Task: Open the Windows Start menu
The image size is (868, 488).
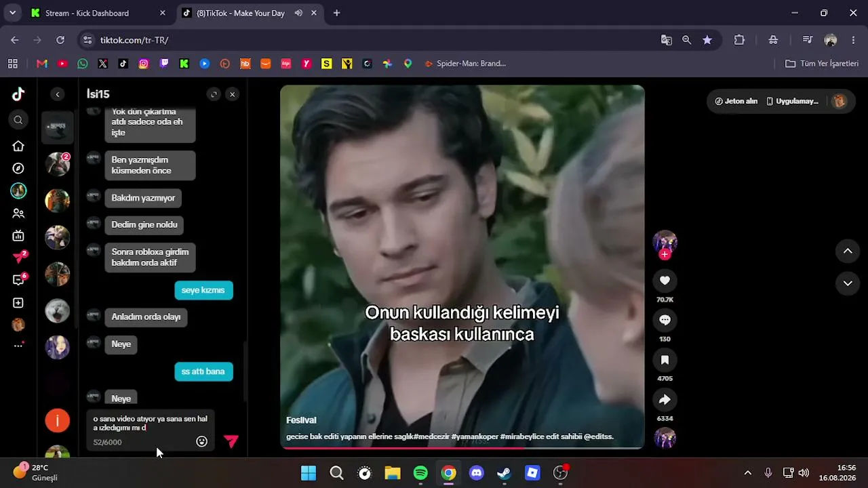Action: (309, 472)
